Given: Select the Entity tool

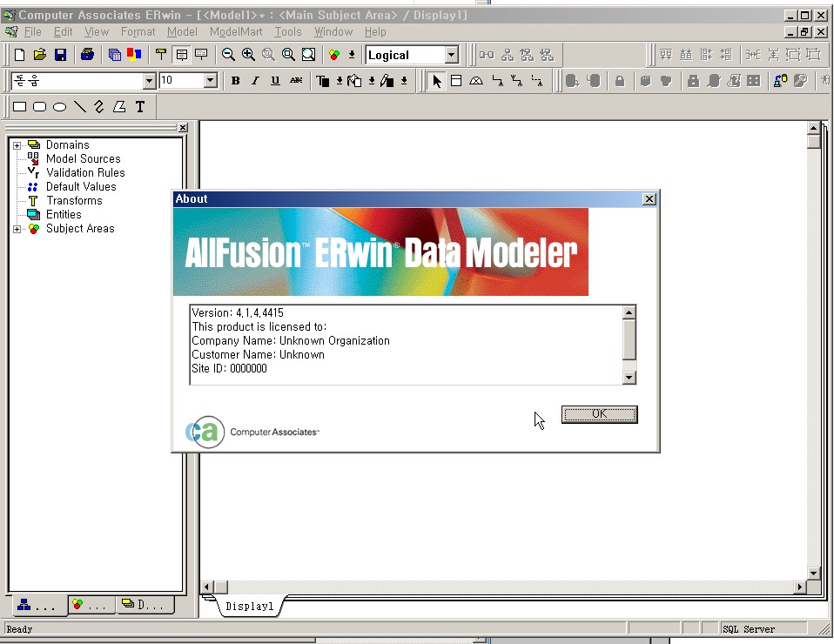Looking at the screenshot, I should [x=456, y=81].
